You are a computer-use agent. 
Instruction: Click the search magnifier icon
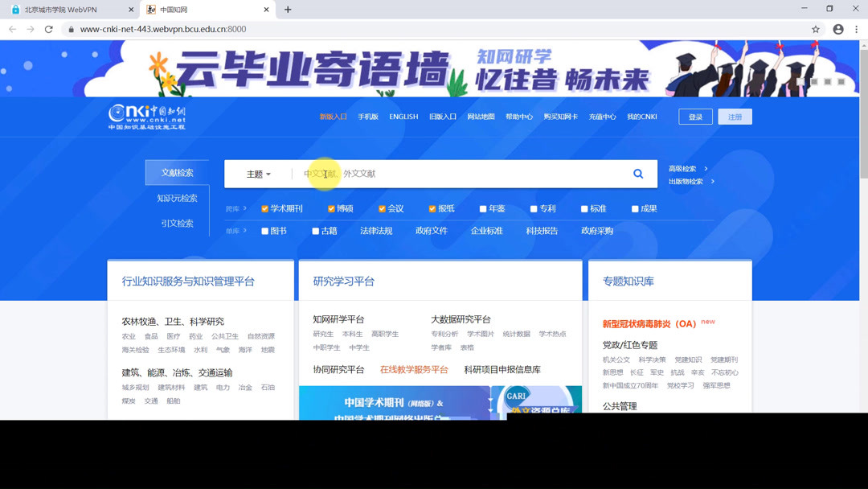pos(637,173)
